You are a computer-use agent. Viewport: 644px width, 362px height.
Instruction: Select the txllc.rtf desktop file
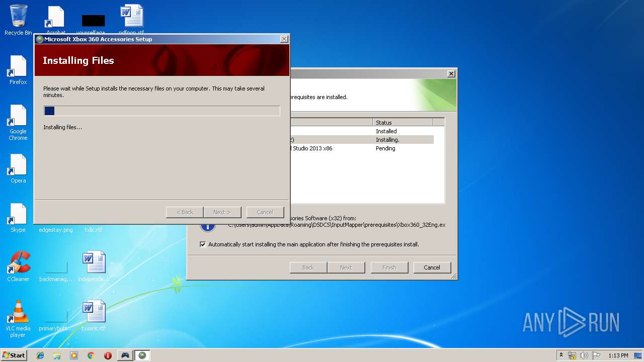(x=94, y=230)
